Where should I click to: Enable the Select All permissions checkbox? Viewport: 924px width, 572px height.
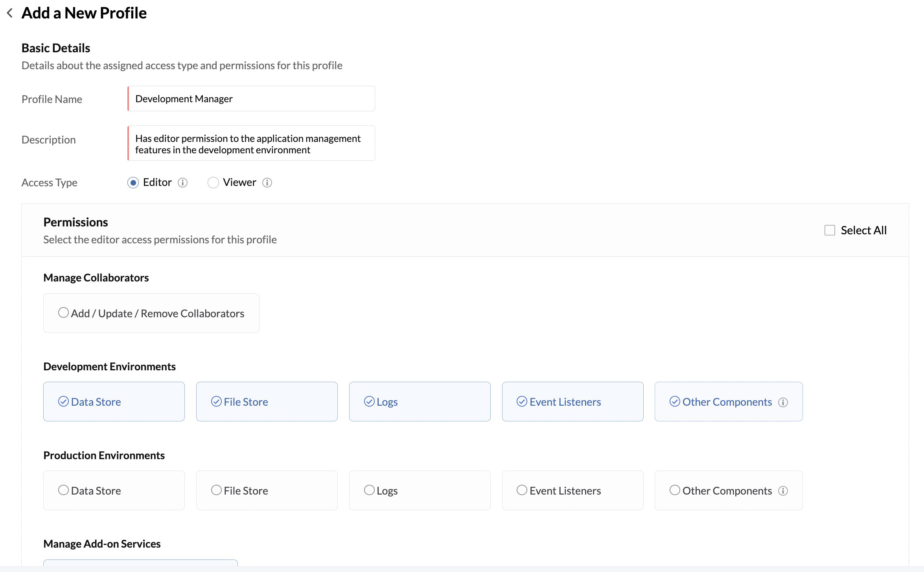coord(830,230)
